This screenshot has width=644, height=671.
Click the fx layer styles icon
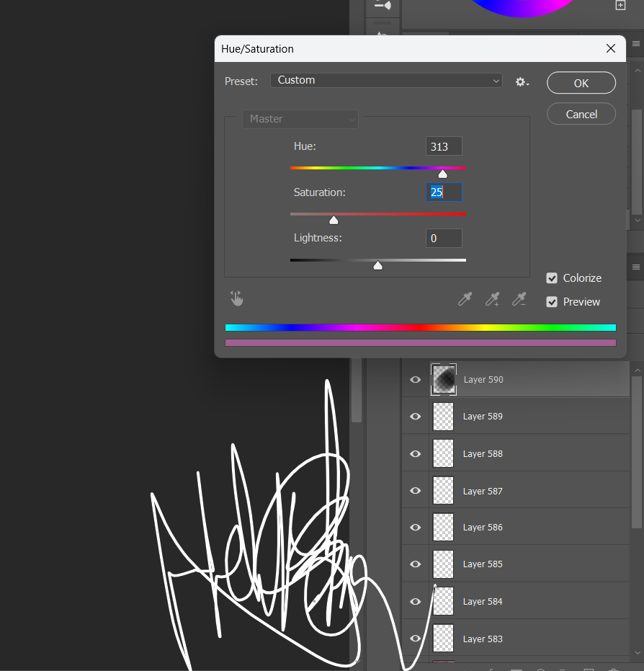(x=491, y=669)
